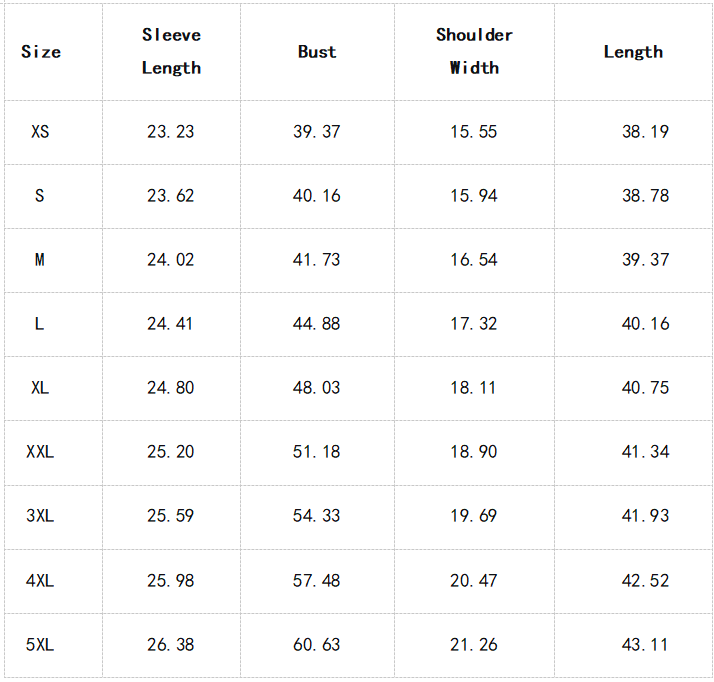The image size is (714, 682).
Task: Select the 3XL size row label
Action: pos(40,516)
